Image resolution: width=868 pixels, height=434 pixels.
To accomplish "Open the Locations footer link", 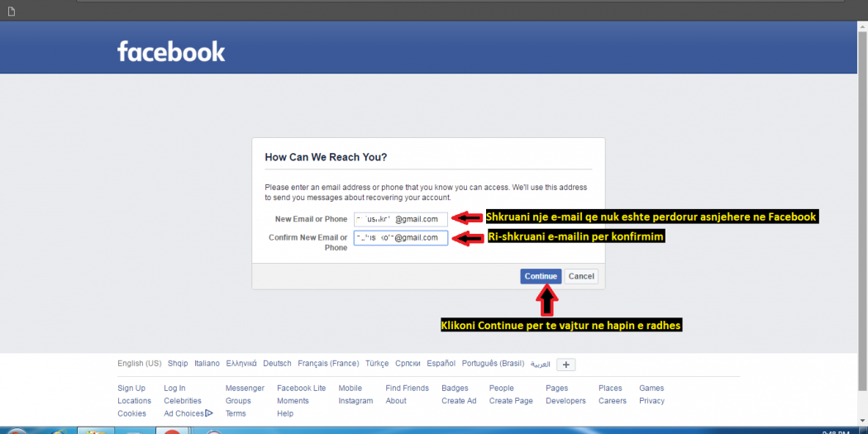I will [134, 401].
